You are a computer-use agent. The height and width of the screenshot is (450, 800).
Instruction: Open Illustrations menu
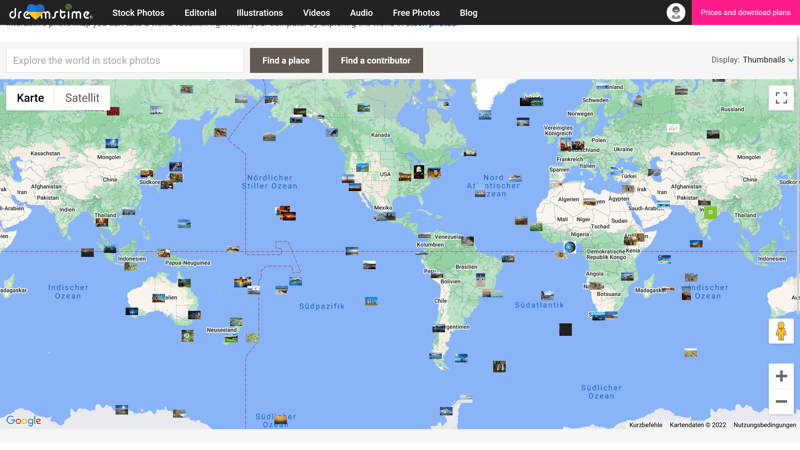coord(259,13)
